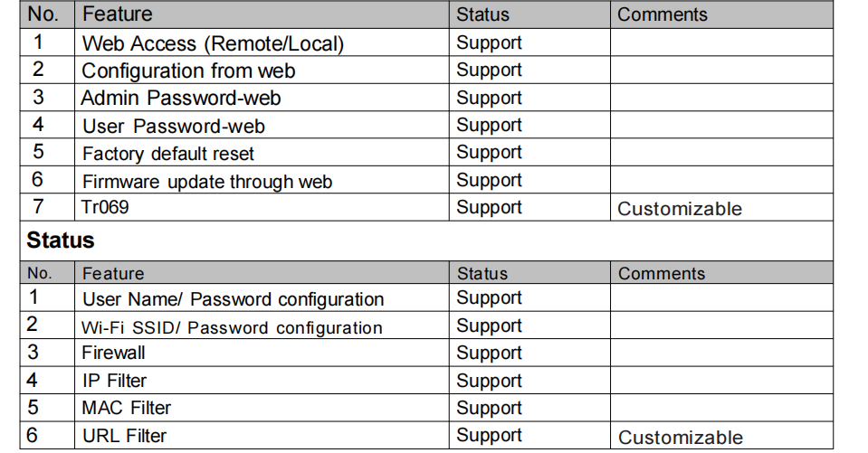Click the bold "Status" section heading

61,241
